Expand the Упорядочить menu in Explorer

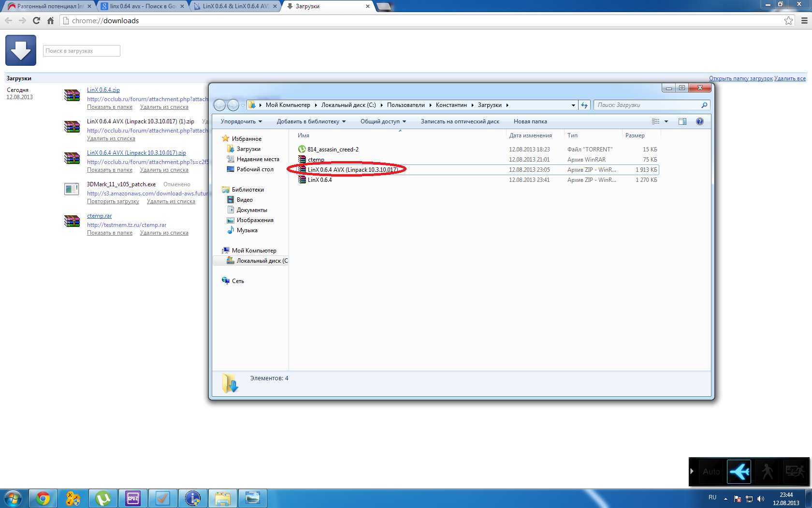[241, 121]
